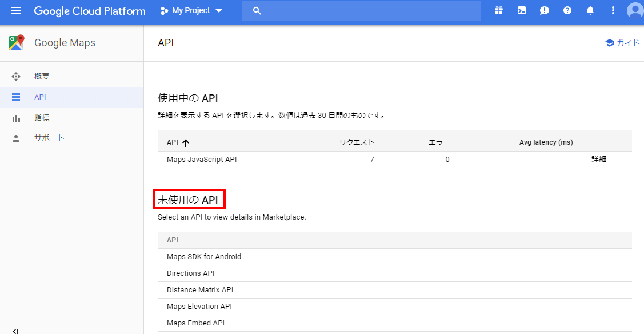
Task: Click the Google Maps product title
Action: point(65,43)
